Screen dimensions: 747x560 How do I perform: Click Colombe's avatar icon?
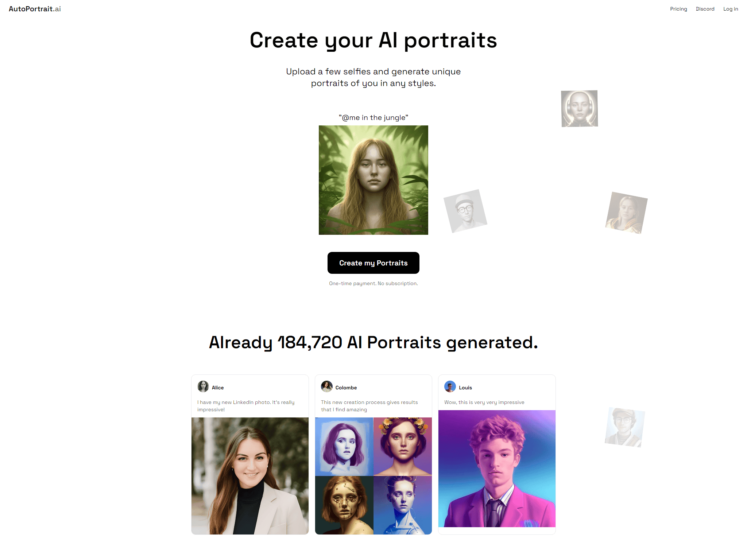point(327,386)
